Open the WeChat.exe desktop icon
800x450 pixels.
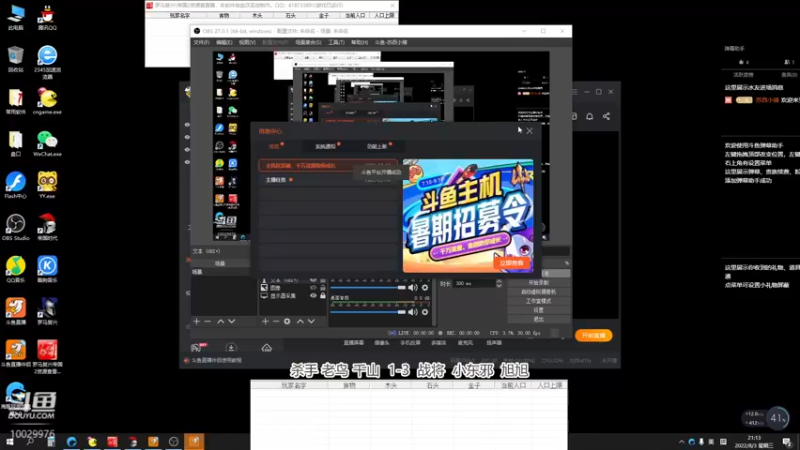point(47,143)
